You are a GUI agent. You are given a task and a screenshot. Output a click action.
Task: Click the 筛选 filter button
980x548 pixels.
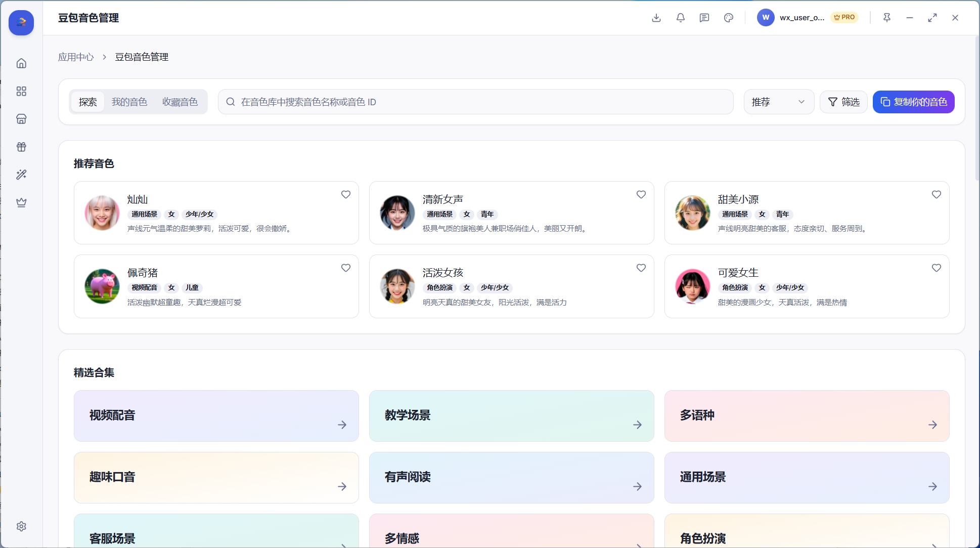coord(843,102)
